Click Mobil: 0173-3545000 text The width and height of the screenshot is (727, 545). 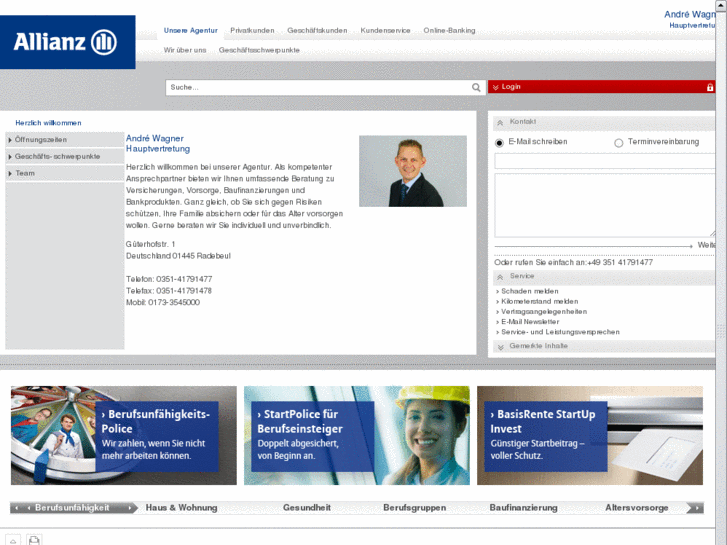(163, 302)
